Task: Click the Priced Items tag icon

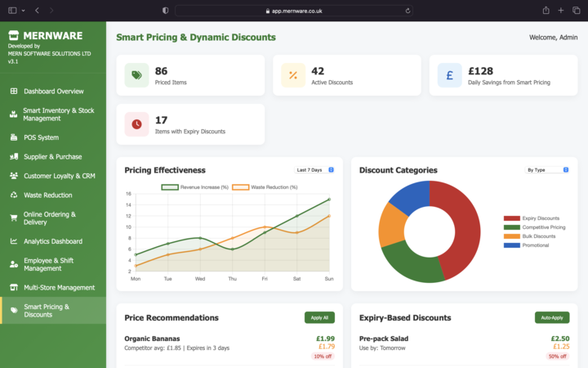Action: (x=136, y=75)
